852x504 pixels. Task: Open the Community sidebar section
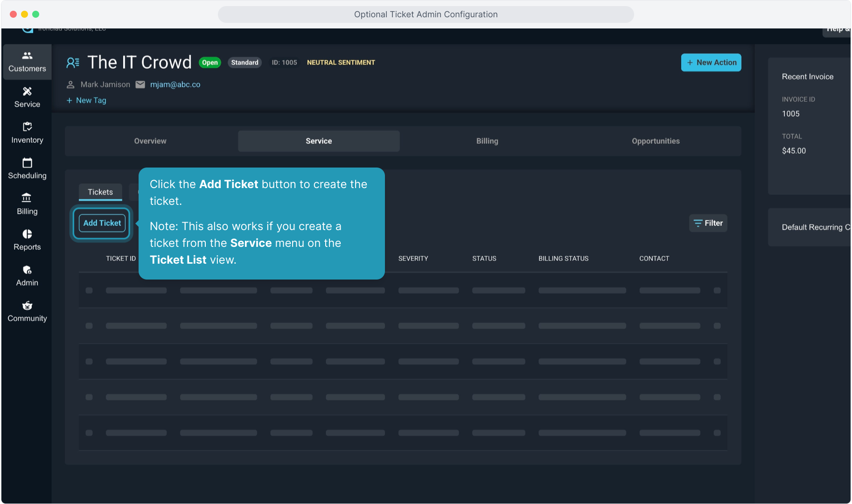[x=27, y=311]
